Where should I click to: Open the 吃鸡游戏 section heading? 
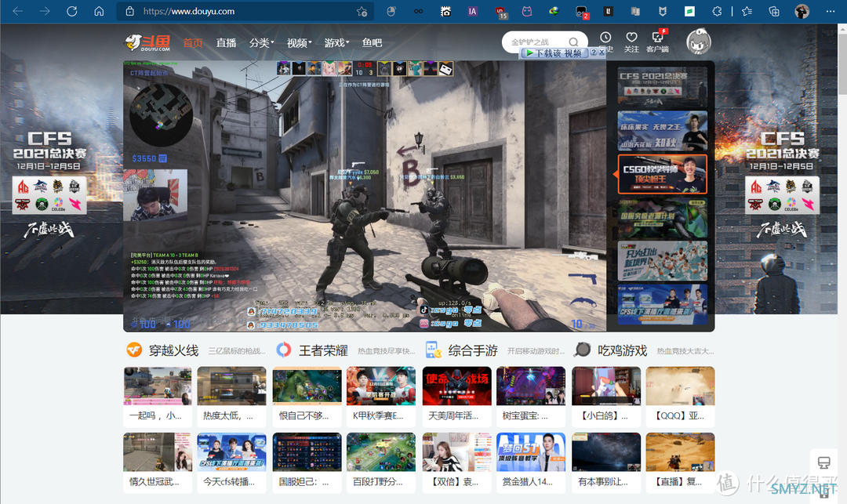(622, 350)
